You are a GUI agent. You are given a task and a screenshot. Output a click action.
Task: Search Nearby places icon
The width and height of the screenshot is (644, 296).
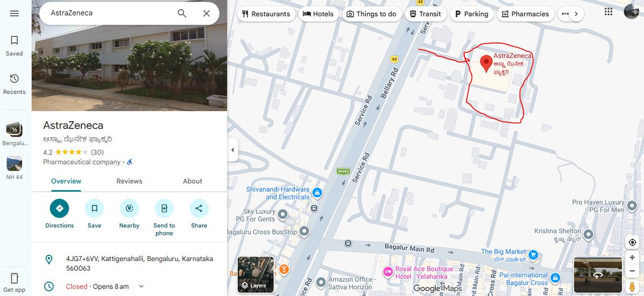129,208
